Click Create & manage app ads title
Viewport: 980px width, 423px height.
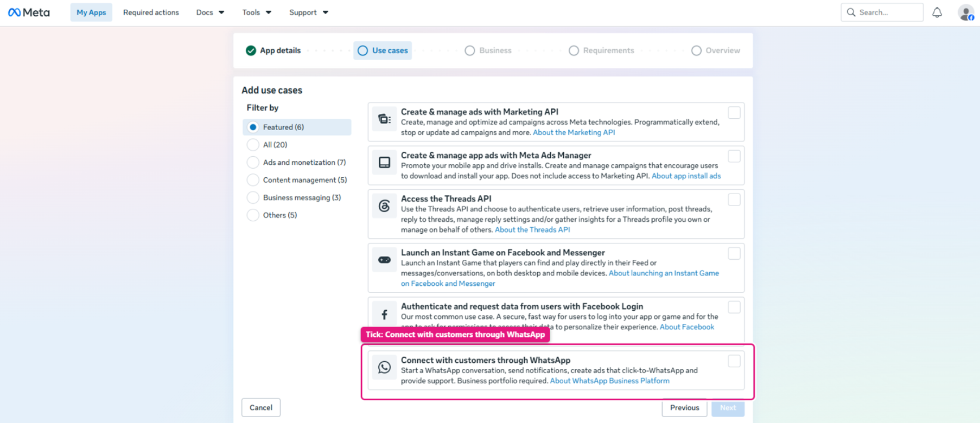click(496, 155)
